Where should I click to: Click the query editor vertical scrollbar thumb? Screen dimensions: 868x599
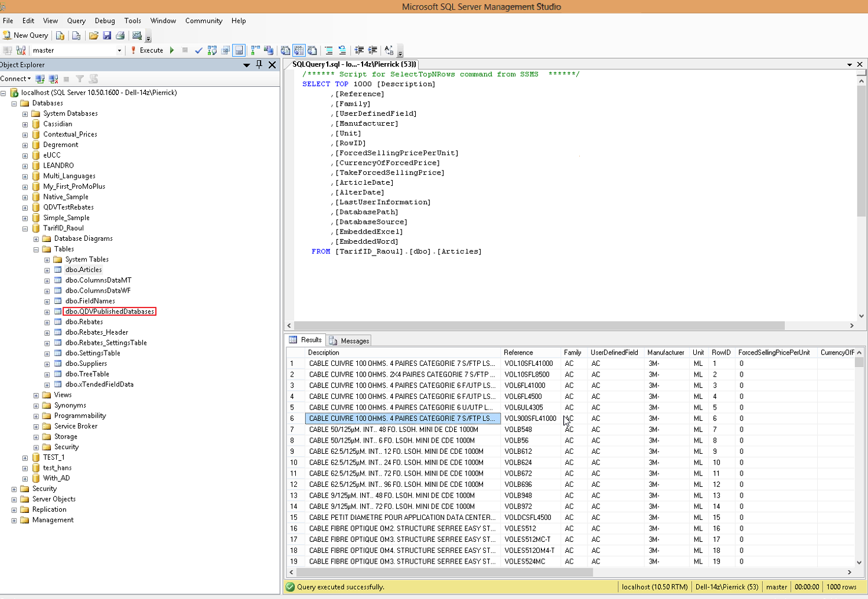862,152
